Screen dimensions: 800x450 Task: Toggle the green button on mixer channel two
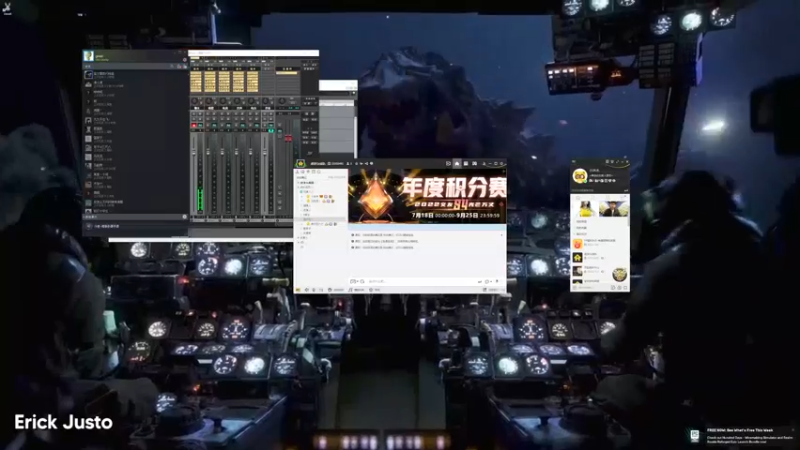[215, 125]
